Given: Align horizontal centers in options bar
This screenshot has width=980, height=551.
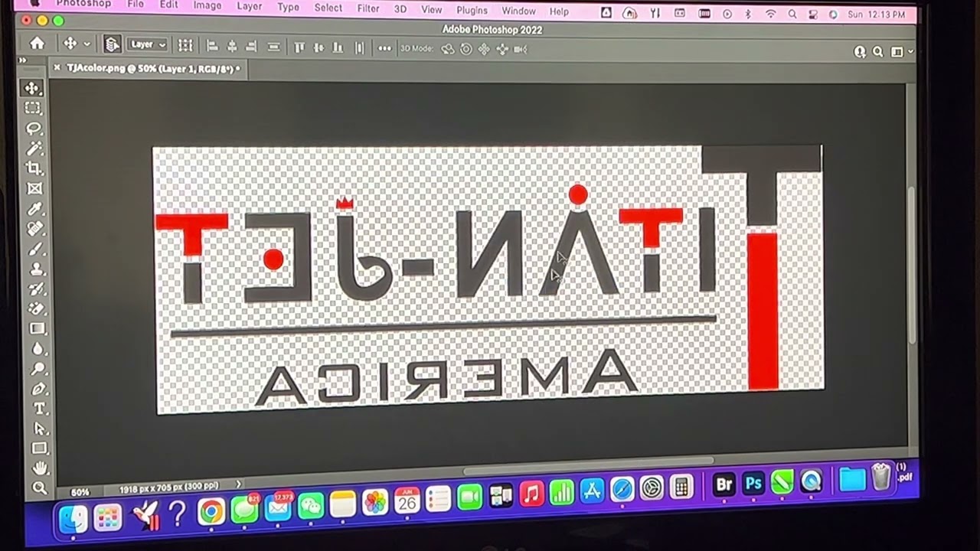Looking at the screenshot, I should click(232, 47).
